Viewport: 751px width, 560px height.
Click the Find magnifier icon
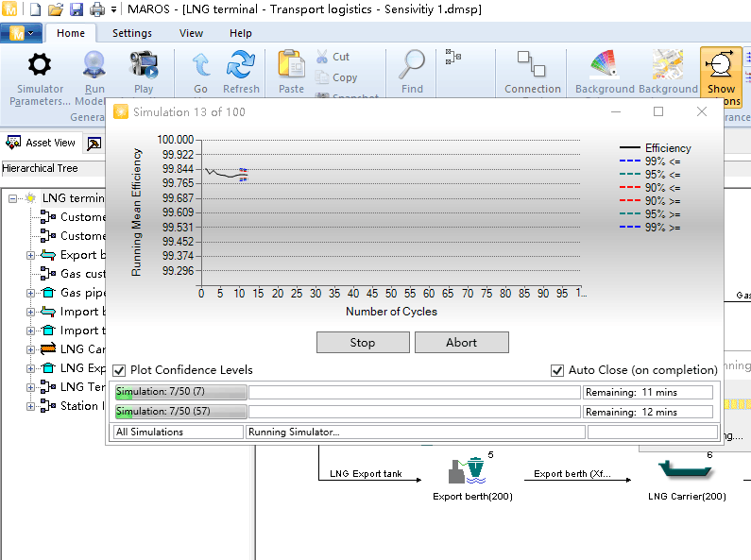point(412,64)
